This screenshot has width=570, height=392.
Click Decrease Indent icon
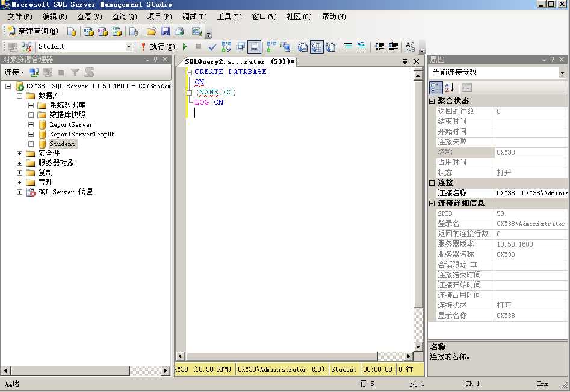point(379,46)
